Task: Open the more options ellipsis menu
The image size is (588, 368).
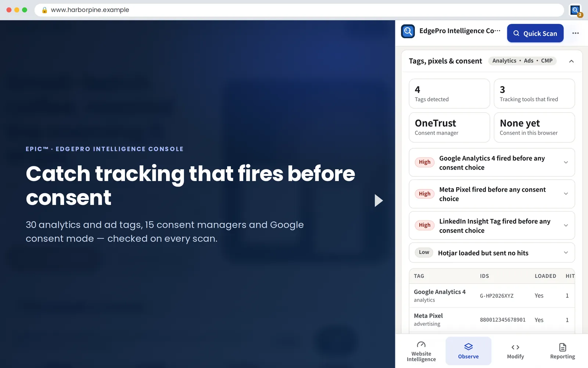Action: click(576, 33)
